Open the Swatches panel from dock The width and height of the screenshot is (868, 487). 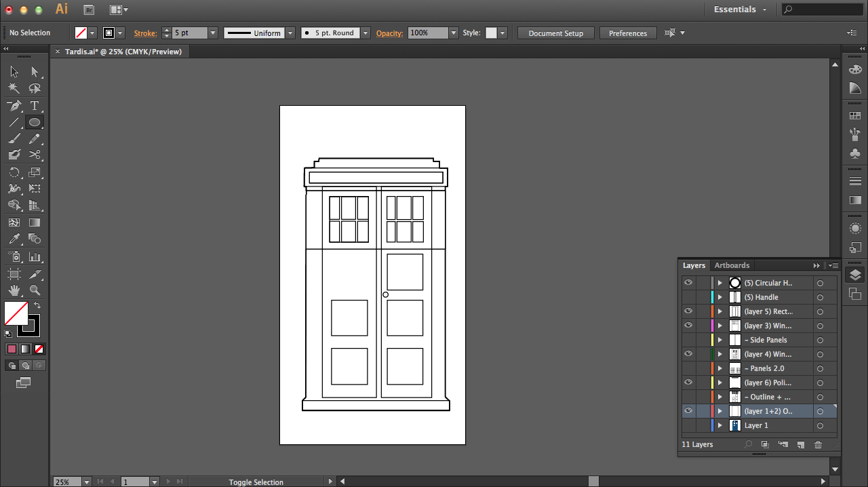coord(855,115)
